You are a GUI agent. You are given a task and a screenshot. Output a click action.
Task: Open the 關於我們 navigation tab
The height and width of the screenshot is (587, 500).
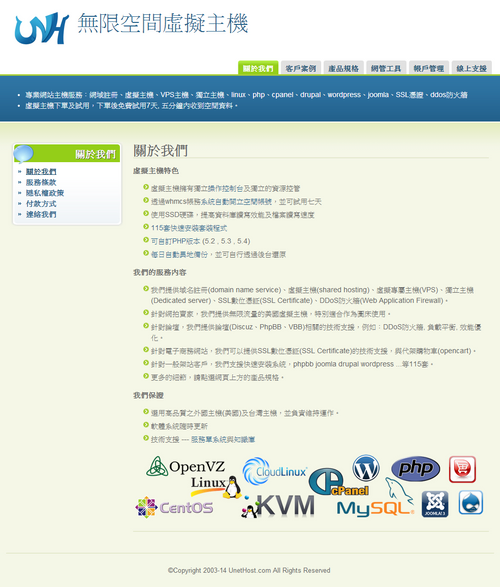pyautogui.click(x=258, y=68)
